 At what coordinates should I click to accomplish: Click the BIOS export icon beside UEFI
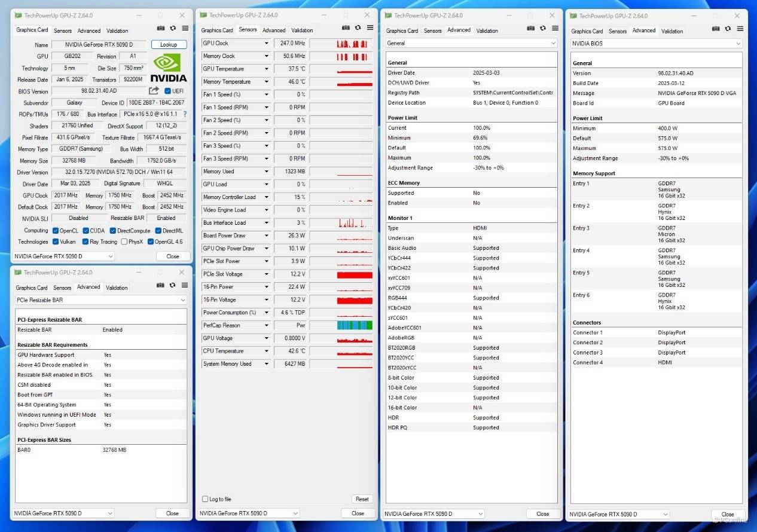154,91
